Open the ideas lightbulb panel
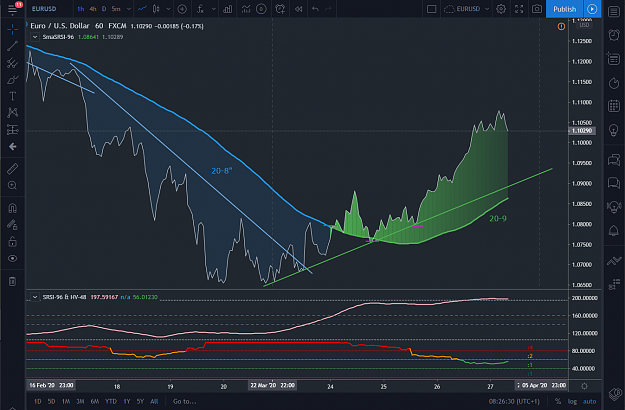 point(614,130)
